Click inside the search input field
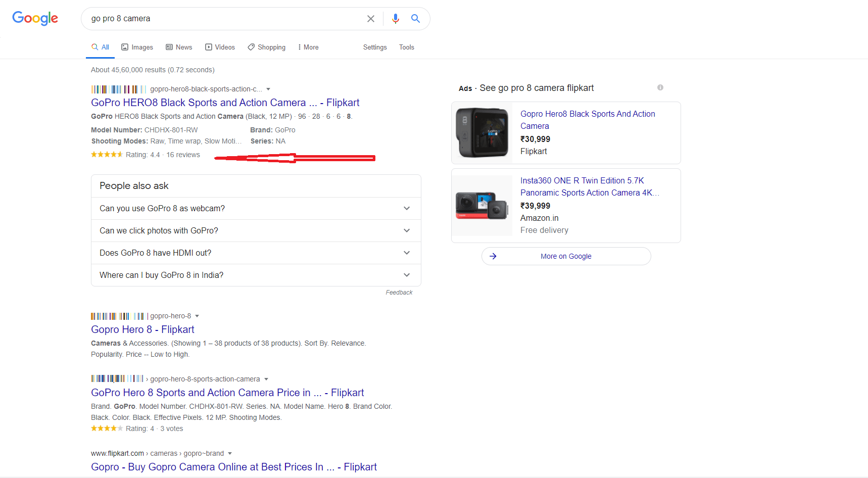This screenshot has height=478, width=868. tap(222, 19)
